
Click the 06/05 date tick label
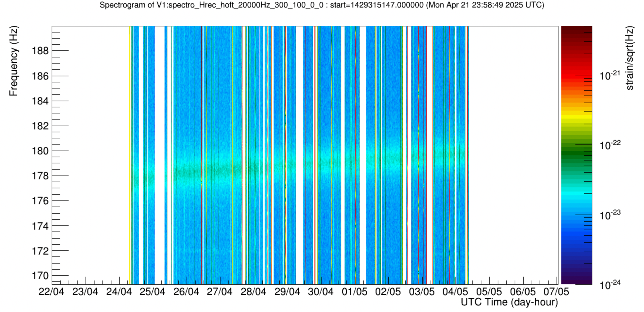click(x=523, y=292)
